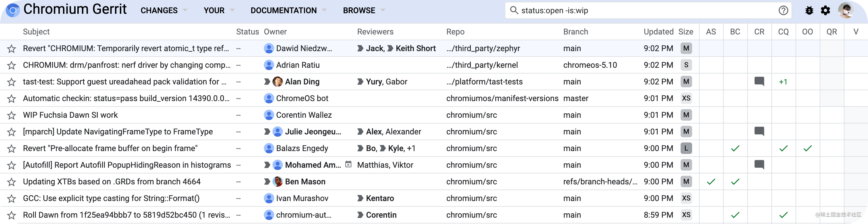Click CQ +1 vote on tast-test row

783,82
